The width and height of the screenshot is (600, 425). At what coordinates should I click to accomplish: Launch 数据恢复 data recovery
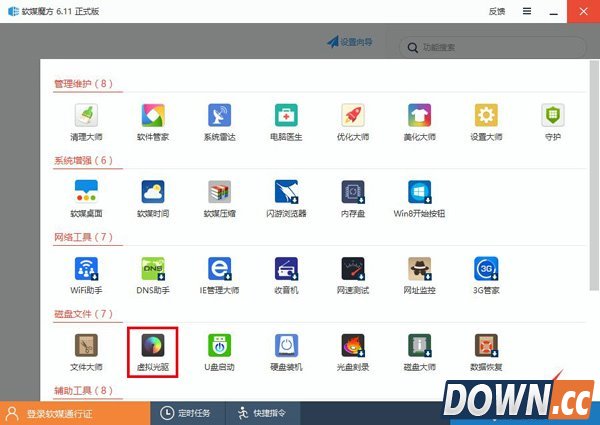pyautogui.click(x=486, y=352)
